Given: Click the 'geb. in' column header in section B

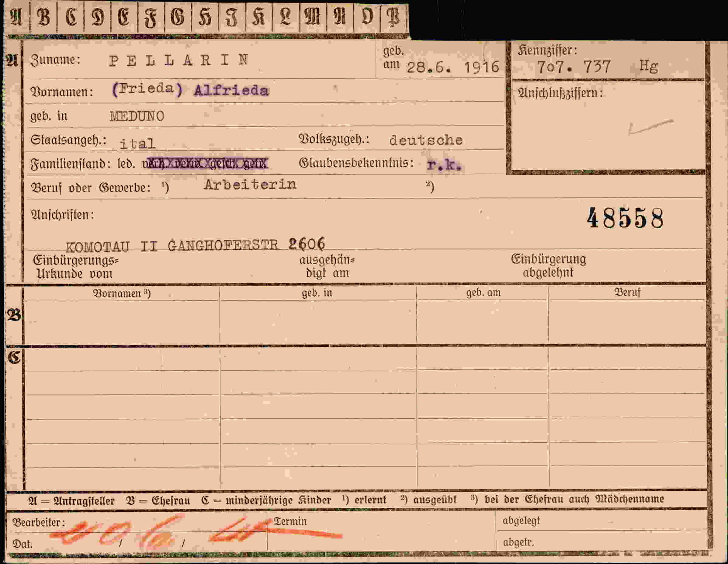Looking at the screenshot, I should 317,293.
